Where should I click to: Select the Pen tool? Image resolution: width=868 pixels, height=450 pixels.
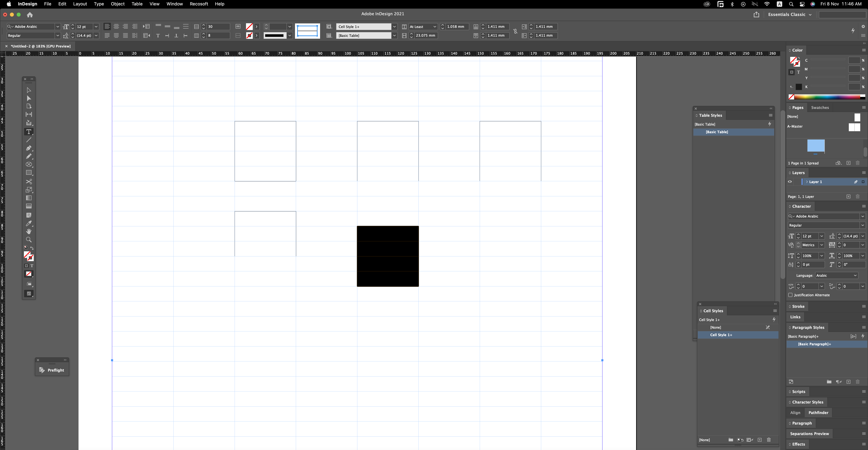pos(29,148)
